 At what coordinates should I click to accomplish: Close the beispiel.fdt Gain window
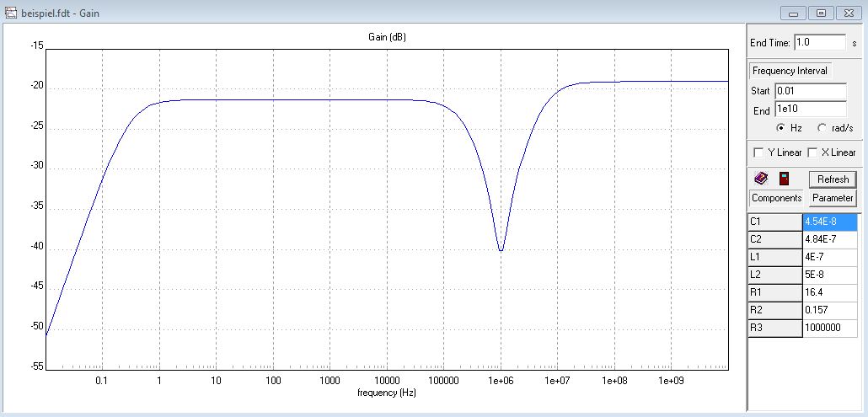849,13
